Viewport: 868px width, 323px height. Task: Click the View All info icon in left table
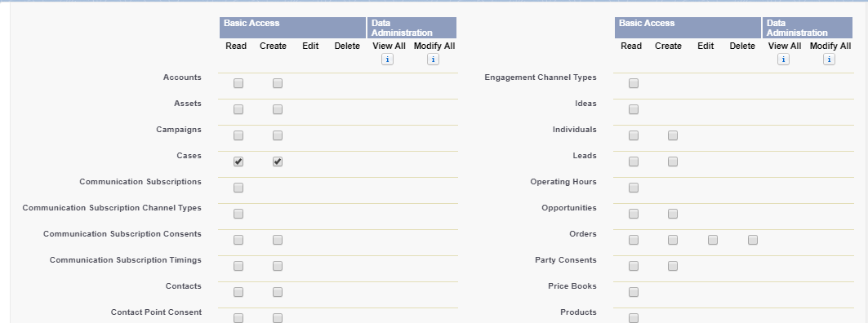[x=388, y=60]
